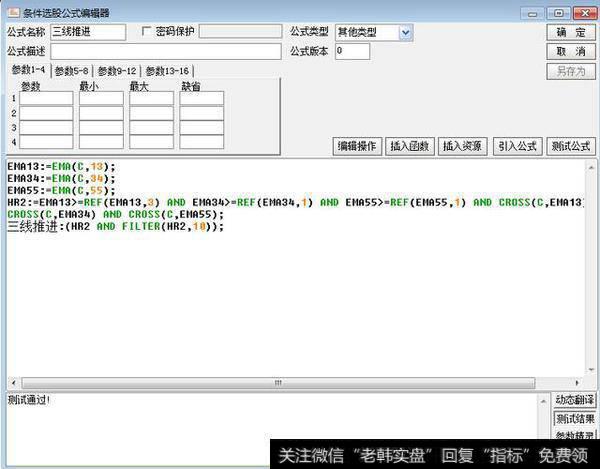Click the 公式版本 input field

pyautogui.click(x=352, y=51)
